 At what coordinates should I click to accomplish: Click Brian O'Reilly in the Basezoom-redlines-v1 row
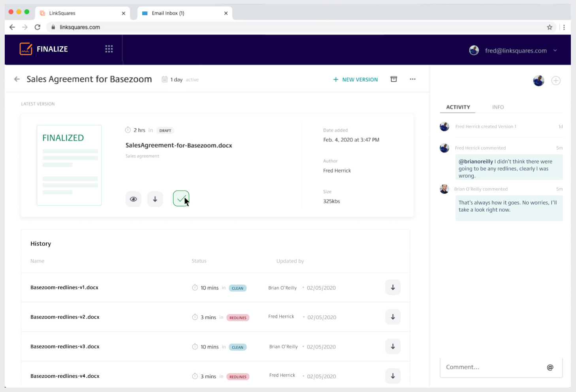tap(282, 288)
